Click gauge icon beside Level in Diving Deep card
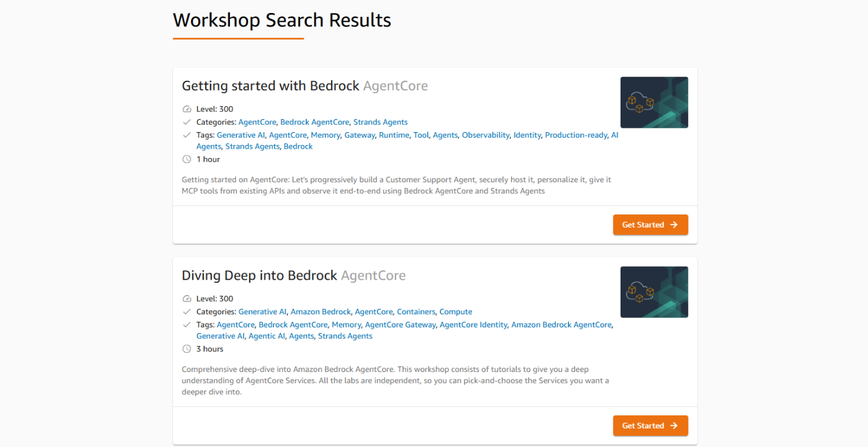868x447 pixels. (x=187, y=299)
